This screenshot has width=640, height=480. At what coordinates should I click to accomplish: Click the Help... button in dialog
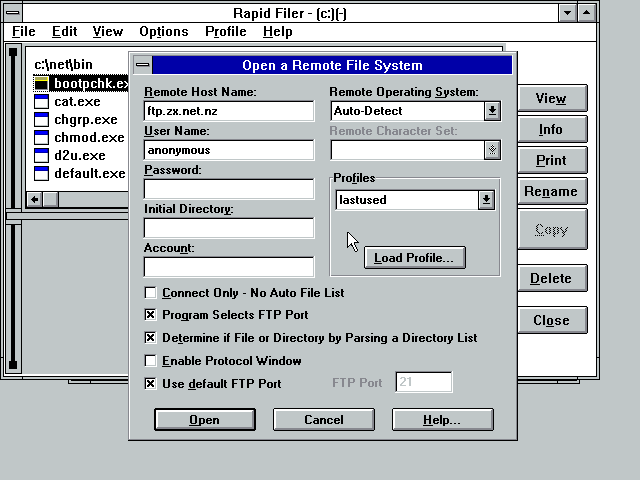point(442,420)
